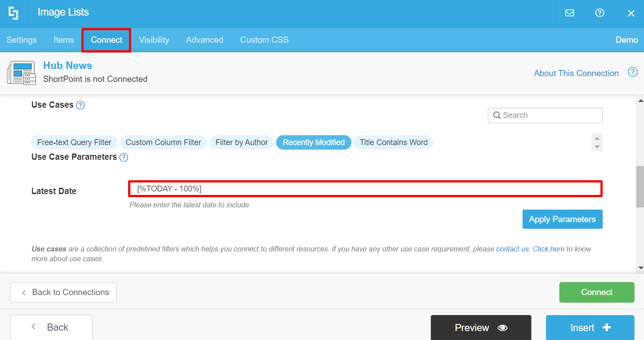644x340 pixels.
Task: Click the magnifier icon in the Search box
Action: point(497,115)
